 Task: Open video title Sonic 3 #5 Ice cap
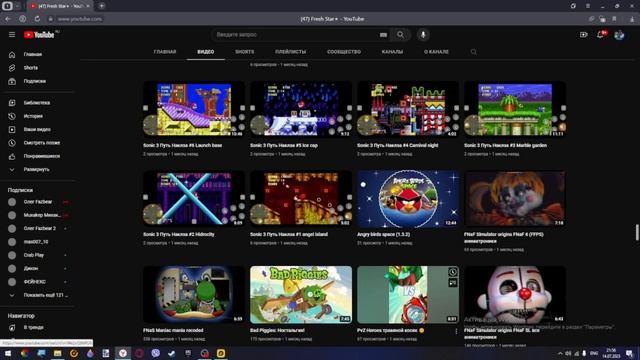click(x=284, y=145)
